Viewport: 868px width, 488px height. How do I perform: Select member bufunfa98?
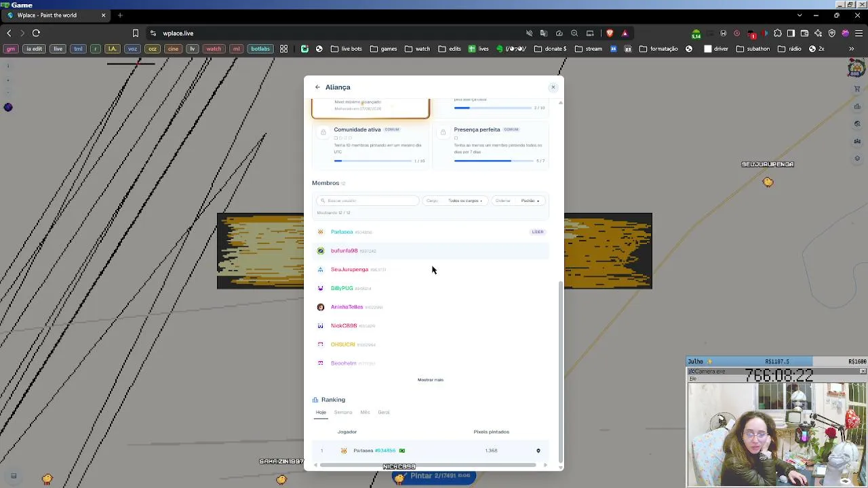pyautogui.click(x=431, y=251)
